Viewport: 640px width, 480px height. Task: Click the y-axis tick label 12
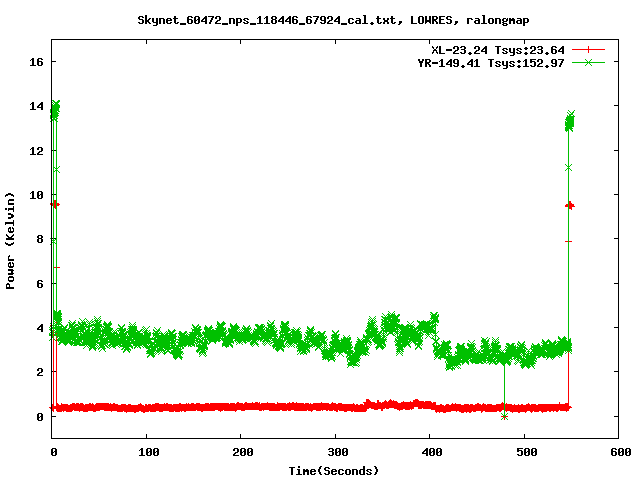point(36,151)
